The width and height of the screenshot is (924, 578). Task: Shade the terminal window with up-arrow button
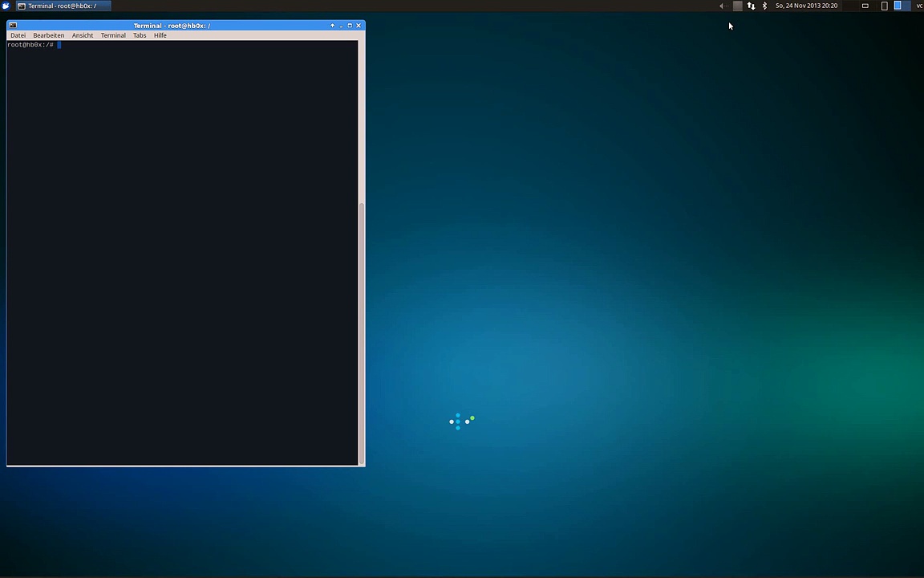pos(332,26)
